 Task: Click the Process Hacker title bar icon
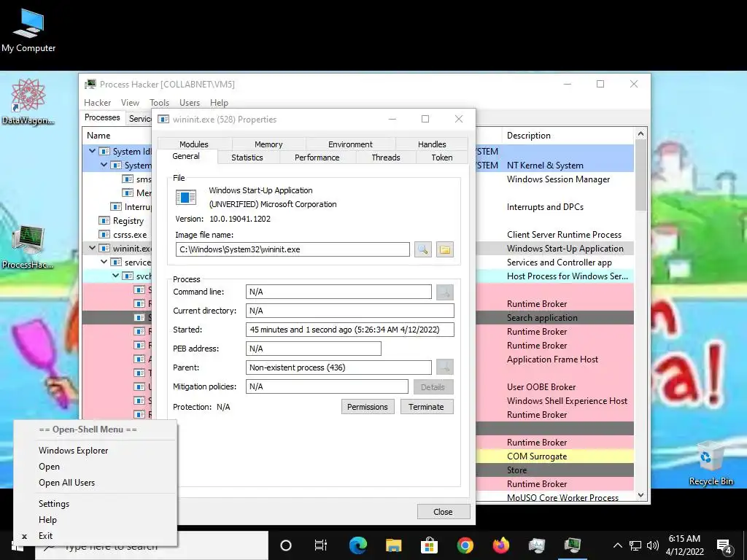click(90, 85)
